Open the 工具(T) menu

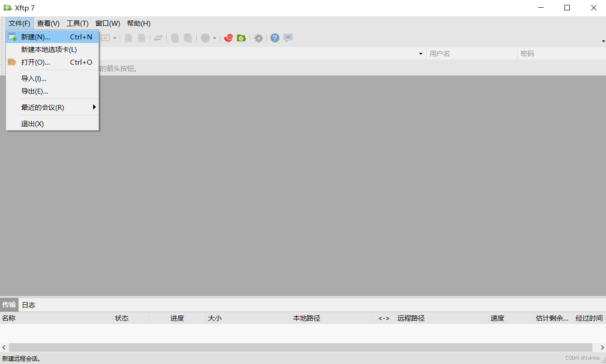pyautogui.click(x=77, y=24)
